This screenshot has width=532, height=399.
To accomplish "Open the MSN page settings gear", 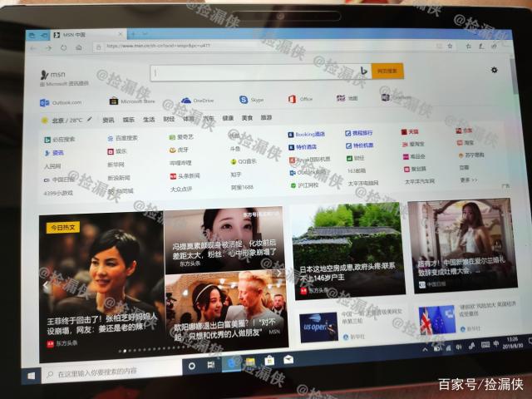I will coord(495,70).
